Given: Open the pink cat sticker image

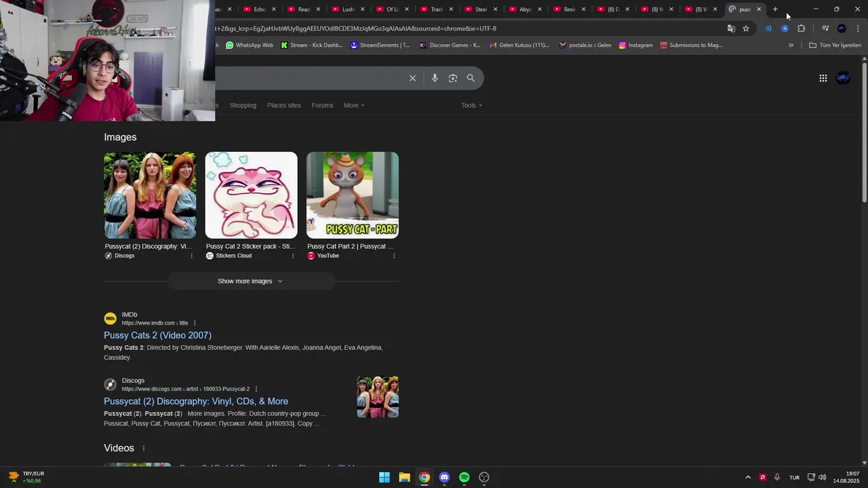Looking at the screenshot, I should [251, 195].
